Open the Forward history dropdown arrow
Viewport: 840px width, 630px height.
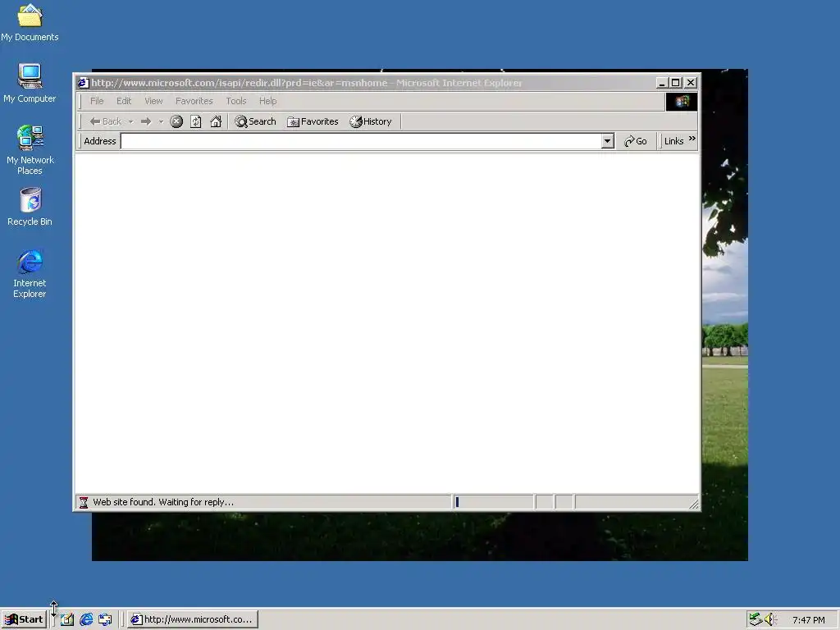click(161, 121)
